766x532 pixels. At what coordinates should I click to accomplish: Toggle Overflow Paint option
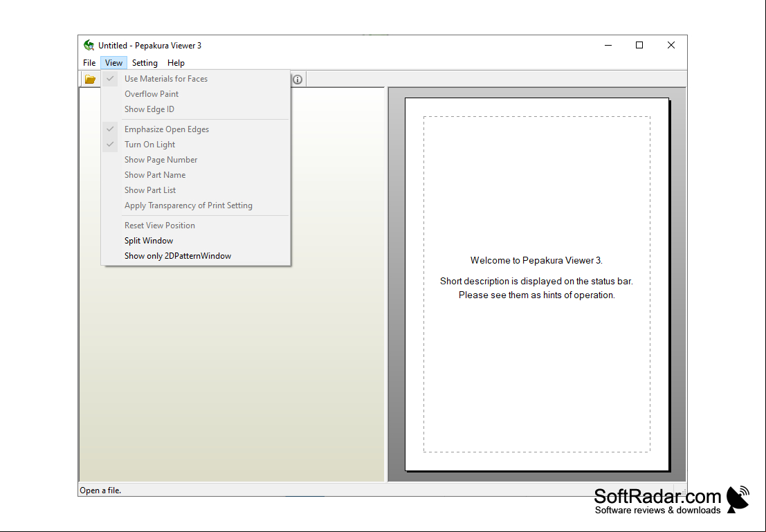click(x=195, y=94)
